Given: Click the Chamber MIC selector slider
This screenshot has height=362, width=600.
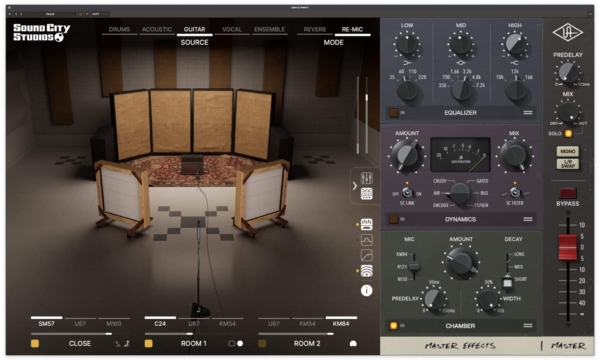Looking at the screenshot, I should tap(413, 266).
